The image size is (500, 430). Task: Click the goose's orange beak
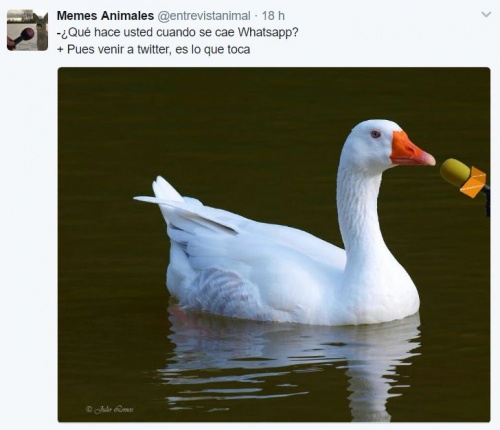click(x=411, y=150)
